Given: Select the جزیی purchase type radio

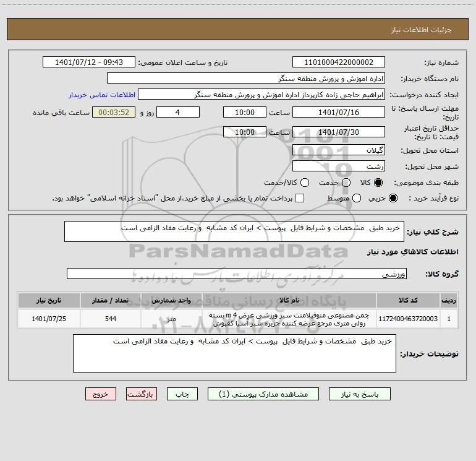Looking at the screenshot, I should [x=393, y=198].
